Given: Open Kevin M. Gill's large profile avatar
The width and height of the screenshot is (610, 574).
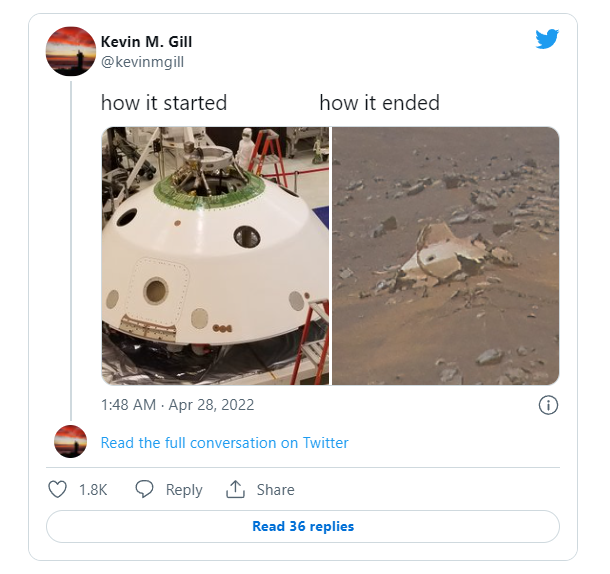Looking at the screenshot, I should (x=71, y=51).
